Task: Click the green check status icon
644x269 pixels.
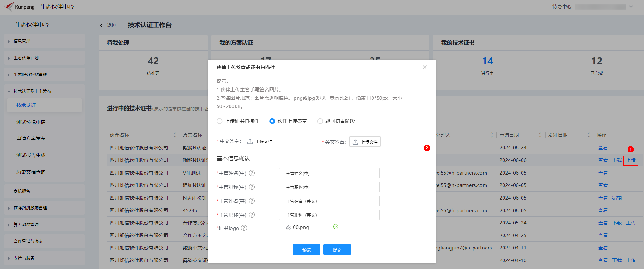Action: click(x=336, y=227)
